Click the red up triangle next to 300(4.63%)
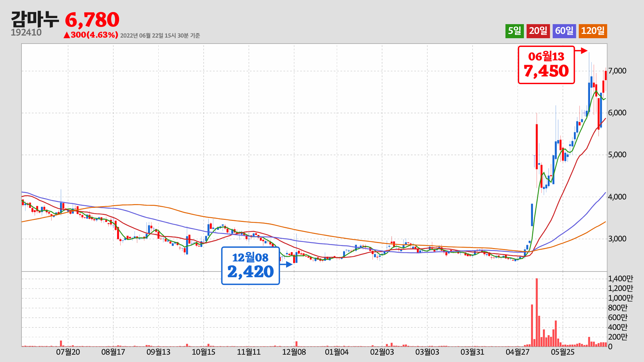Screen dimensions: 644x362 pyautogui.click(x=67, y=35)
